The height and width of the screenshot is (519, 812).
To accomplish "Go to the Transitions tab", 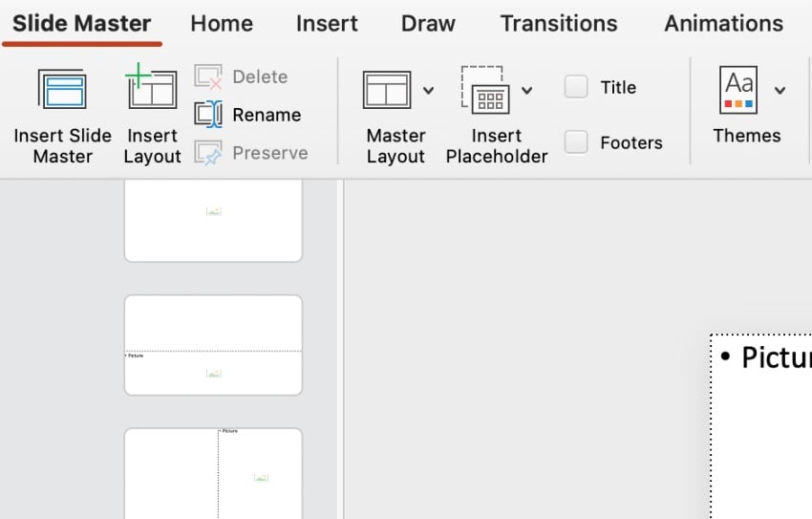I will 559,24.
